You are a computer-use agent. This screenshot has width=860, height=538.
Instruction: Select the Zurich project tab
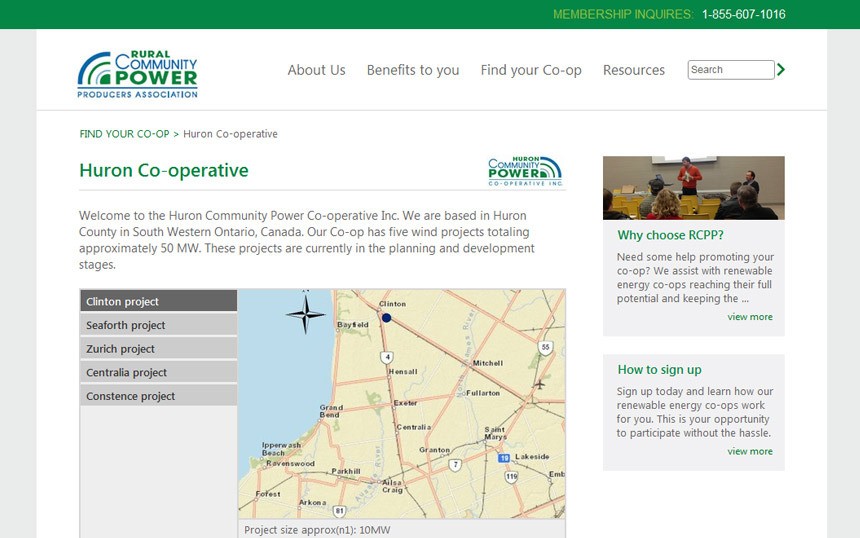click(159, 349)
